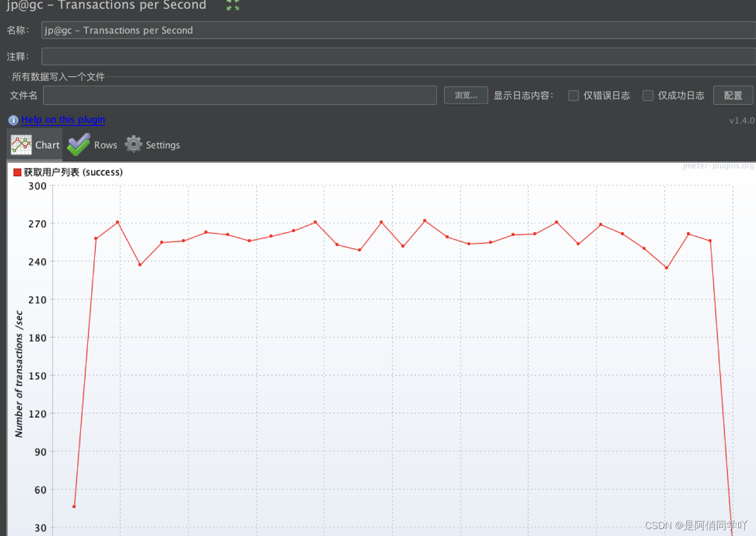
Task: Click the green expand arrows icon in title
Action: coord(233,5)
